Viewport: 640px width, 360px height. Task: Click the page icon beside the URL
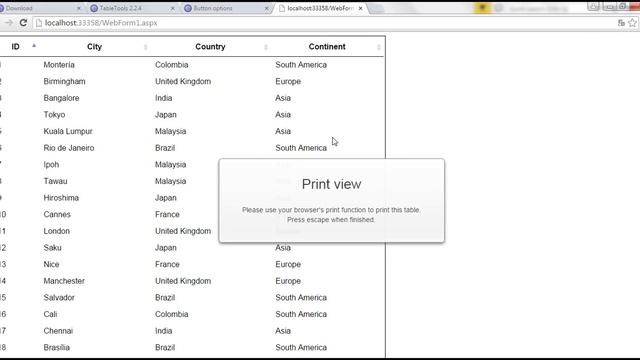(39, 23)
